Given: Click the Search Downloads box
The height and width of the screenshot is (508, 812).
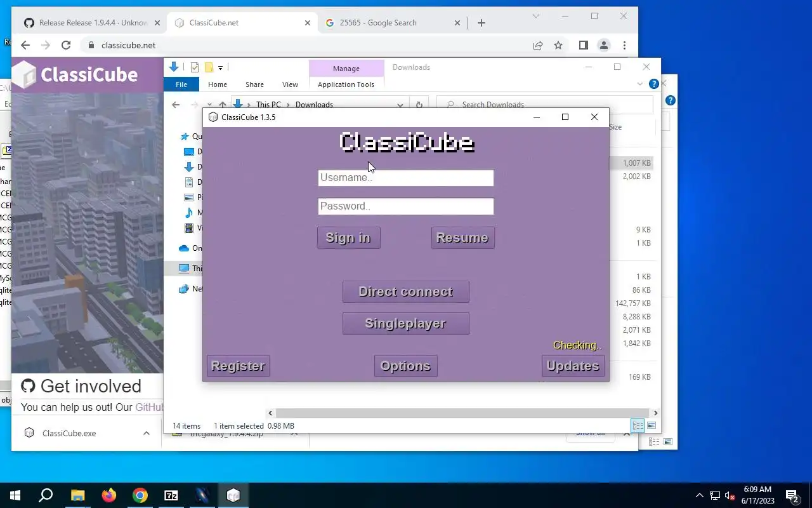Looking at the screenshot, I should 546,105.
